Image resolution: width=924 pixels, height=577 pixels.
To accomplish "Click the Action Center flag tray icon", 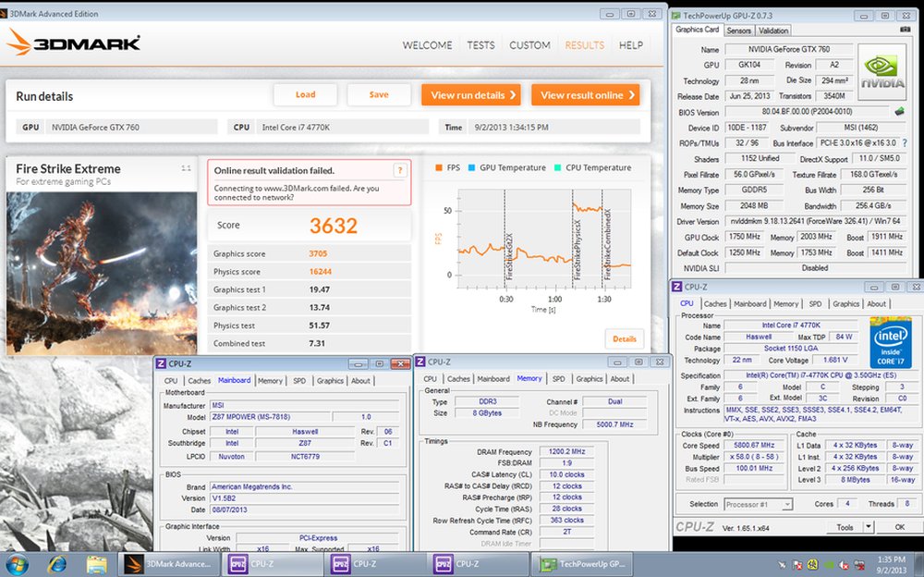I will coord(796,565).
